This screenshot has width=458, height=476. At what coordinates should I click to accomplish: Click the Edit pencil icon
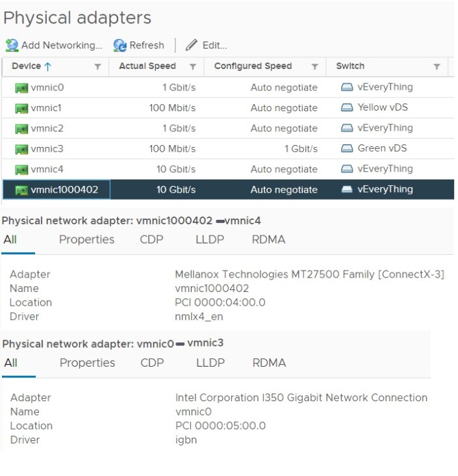(191, 46)
